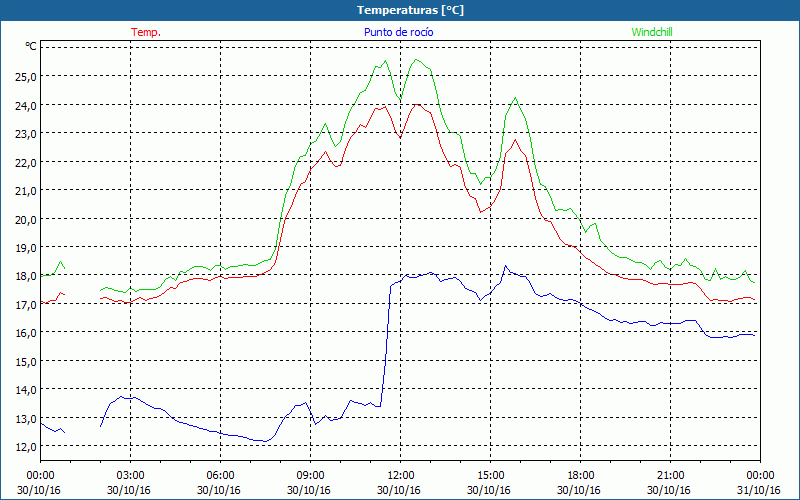Image resolution: width=800 pixels, height=500 pixels.
Task: Select the red Temp. legend label
Action: click(x=146, y=32)
